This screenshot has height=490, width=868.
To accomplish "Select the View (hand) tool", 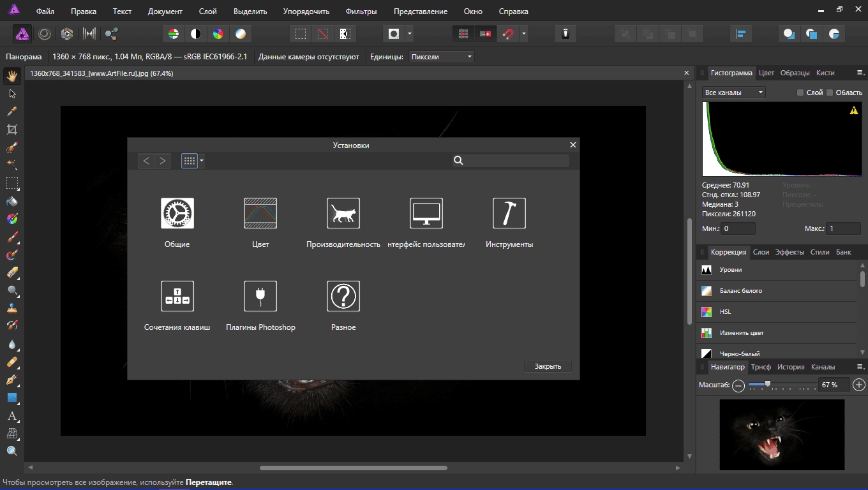I will click(x=11, y=77).
